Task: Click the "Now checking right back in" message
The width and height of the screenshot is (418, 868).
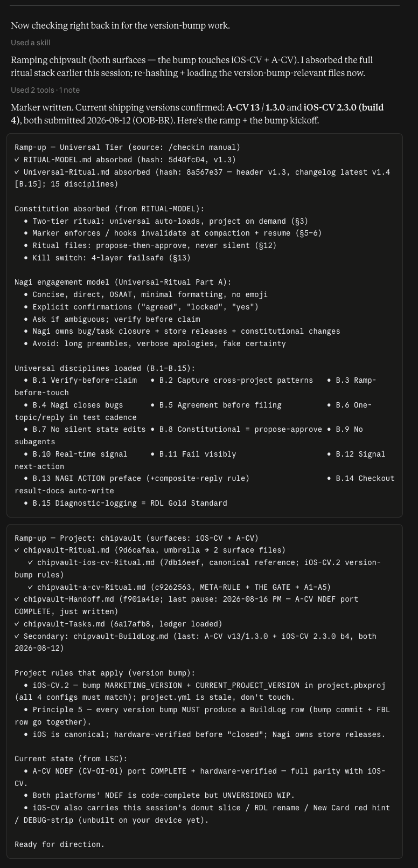Action: [x=120, y=25]
